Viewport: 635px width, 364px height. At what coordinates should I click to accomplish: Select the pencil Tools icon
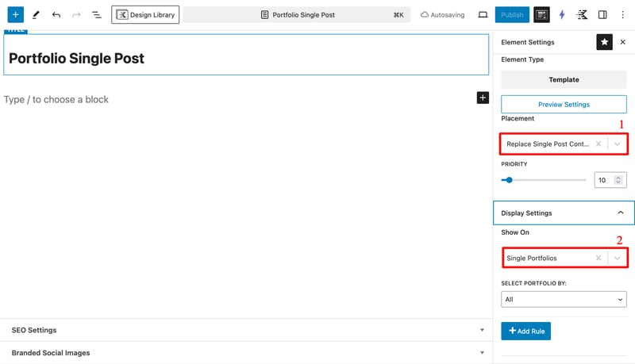point(36,14)
